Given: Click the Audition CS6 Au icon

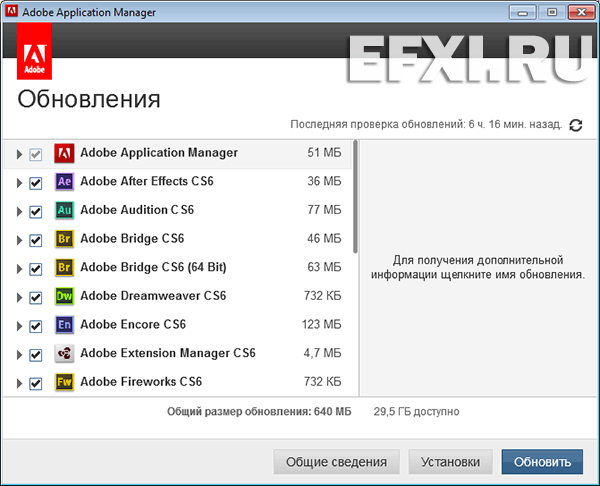Looking at the screenshot, I should pos(64,210).
